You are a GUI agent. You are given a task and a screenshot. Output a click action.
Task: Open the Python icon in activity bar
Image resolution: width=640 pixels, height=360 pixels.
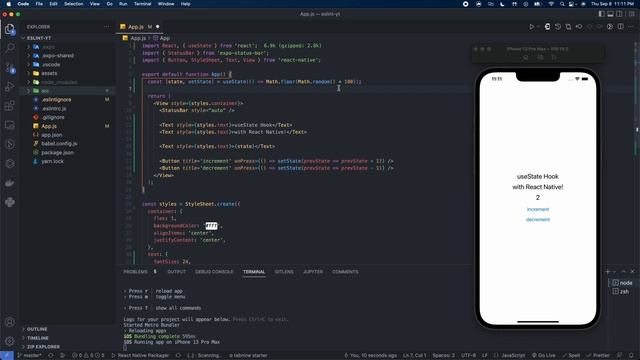tap(9, 202)
